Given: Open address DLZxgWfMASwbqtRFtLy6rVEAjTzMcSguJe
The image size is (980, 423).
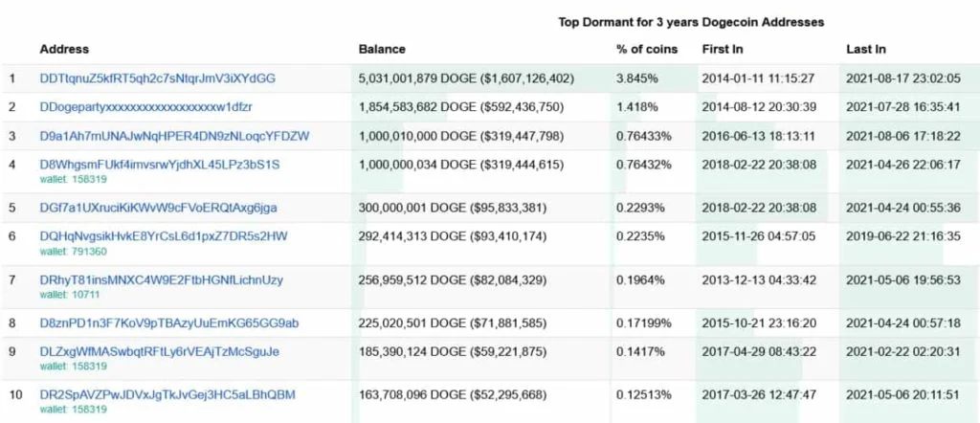Looking at the screenshot, I should point(160,352).
